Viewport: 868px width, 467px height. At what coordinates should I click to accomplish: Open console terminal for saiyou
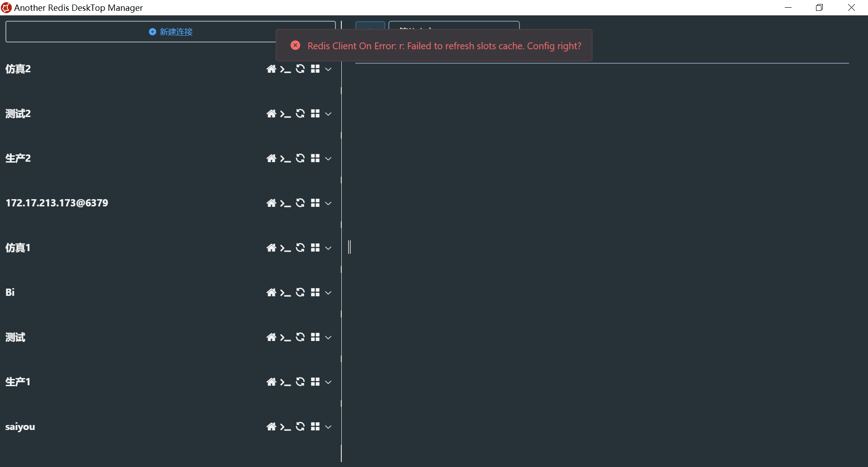click(285, 427)
